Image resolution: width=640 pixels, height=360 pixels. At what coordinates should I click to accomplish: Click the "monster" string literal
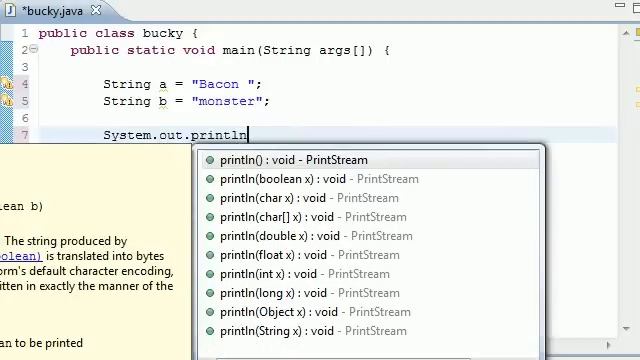tap(227, 101)
